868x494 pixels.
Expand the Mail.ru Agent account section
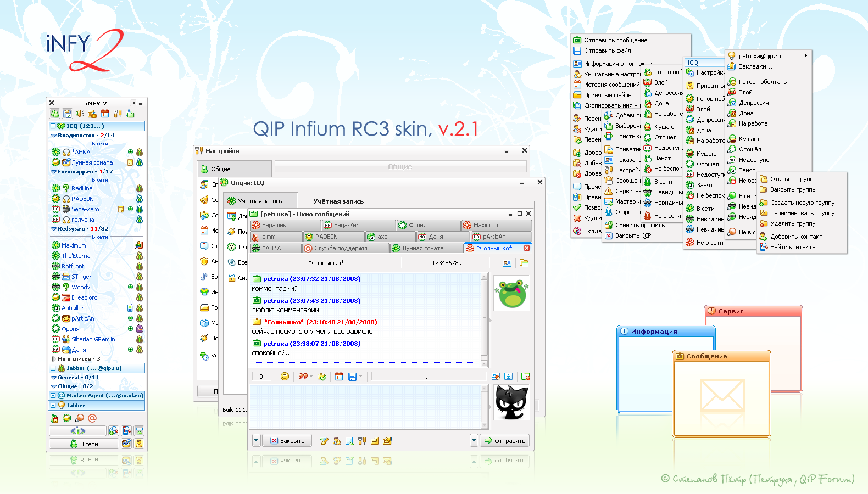[x=53, y=395]
